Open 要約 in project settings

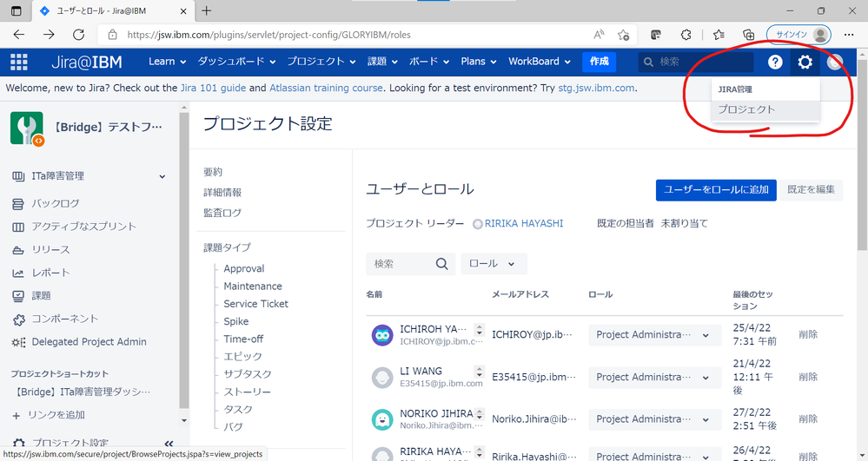[x=213, y=172]
